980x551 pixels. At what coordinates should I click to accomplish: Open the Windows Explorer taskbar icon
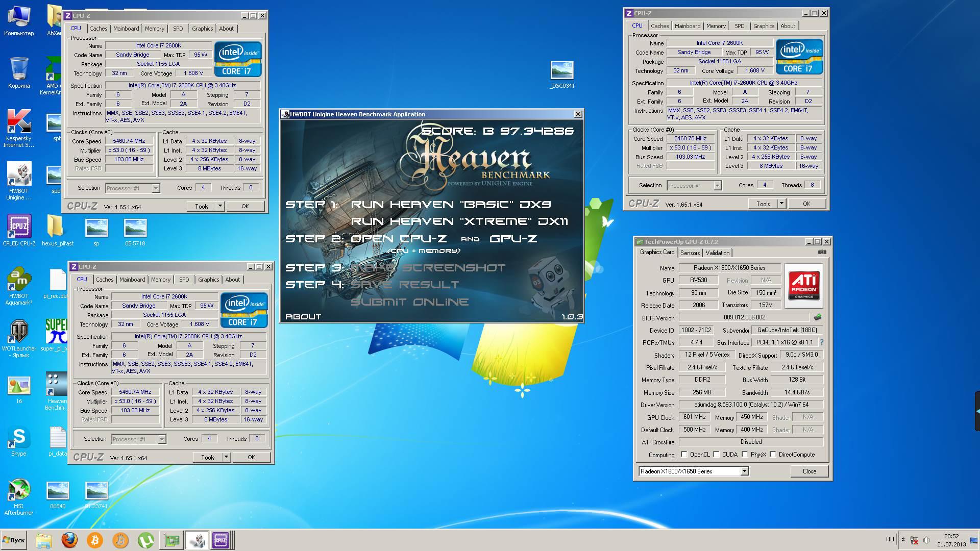pos(44,540)
